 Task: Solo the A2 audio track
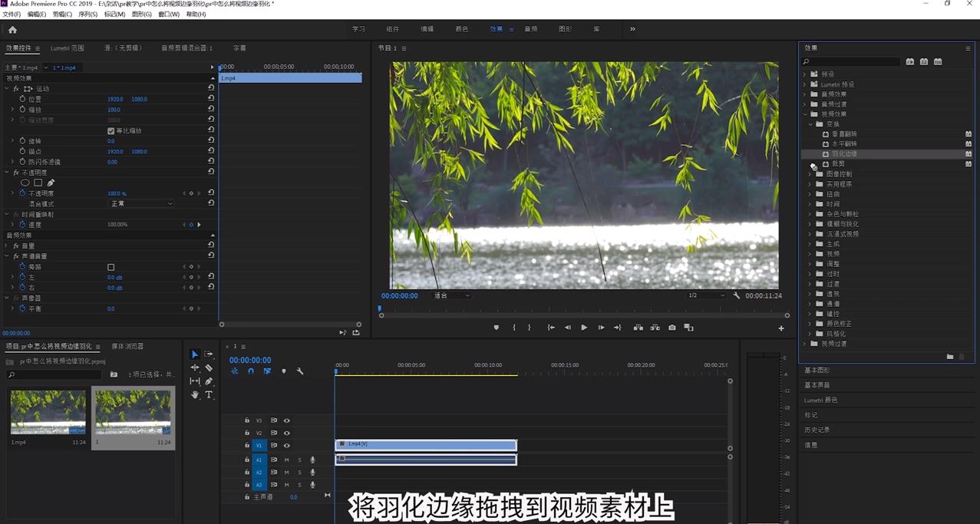[299, 473]
